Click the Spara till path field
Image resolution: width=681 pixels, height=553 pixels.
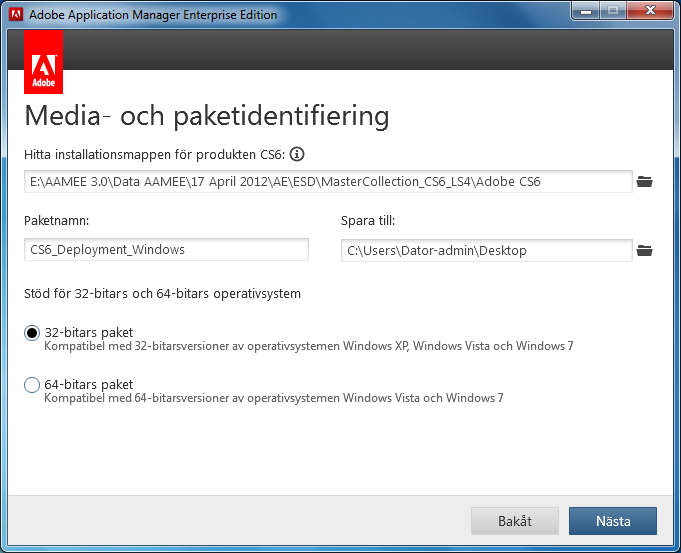[486, 250]
